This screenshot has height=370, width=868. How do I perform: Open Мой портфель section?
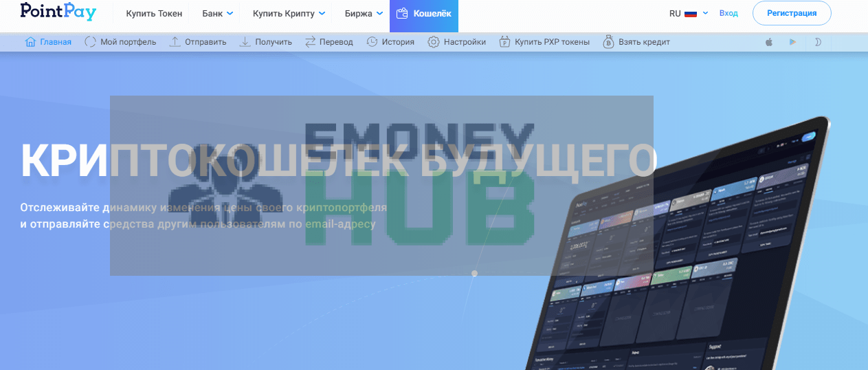click(120, 42)
